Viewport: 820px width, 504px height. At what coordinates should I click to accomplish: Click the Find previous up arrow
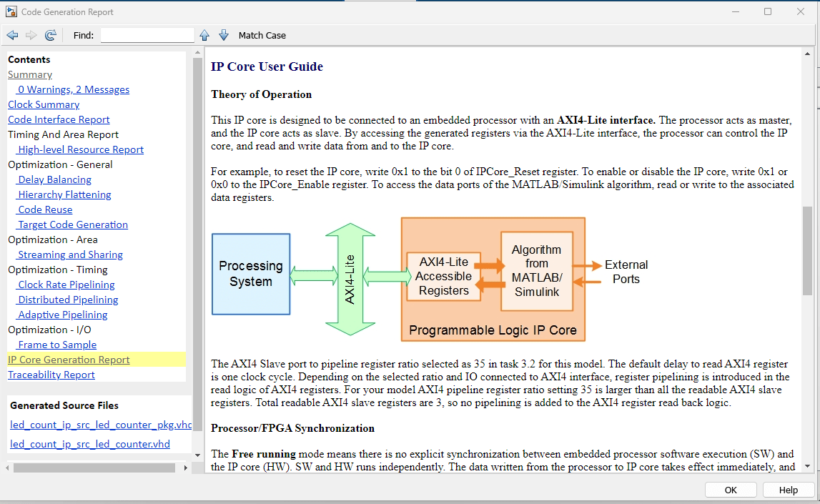205,35
